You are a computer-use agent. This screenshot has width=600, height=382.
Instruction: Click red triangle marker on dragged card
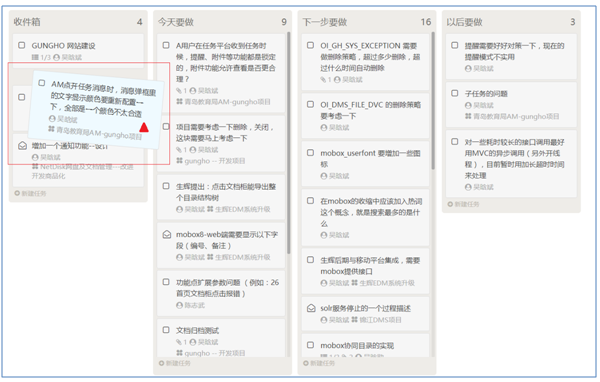(x=144, y=127)
